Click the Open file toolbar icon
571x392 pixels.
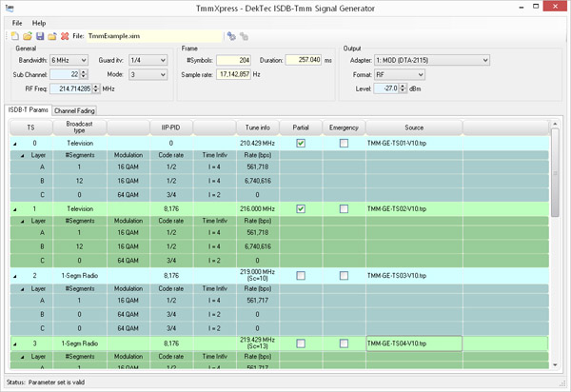(x=28, y=36)
